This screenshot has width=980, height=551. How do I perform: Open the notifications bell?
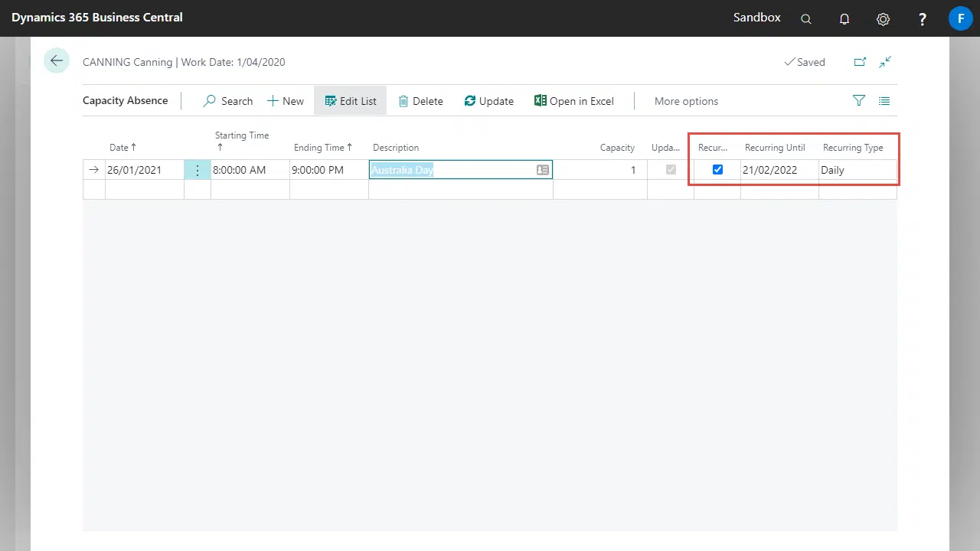(844, 19)
